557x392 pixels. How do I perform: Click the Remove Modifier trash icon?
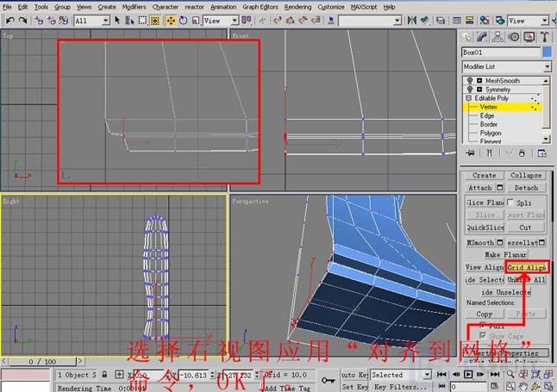522,153
